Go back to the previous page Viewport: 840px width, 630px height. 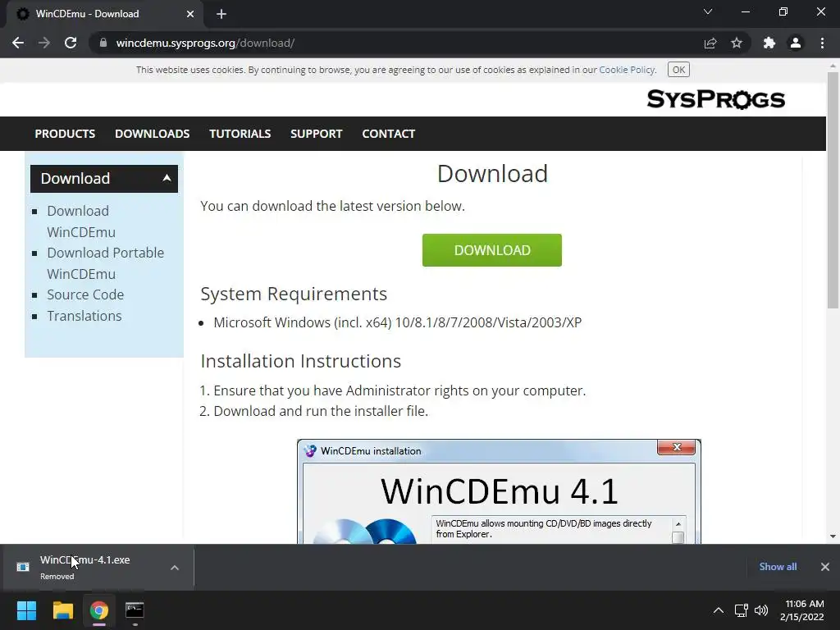tap(18, 43)
